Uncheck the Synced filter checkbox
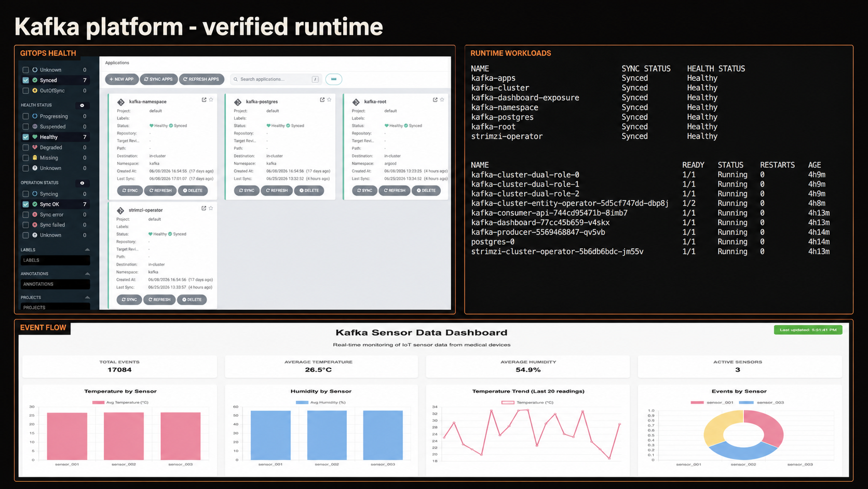Viewport: 868px width, 489px height. pyautogui.click(x=25, y=80)
